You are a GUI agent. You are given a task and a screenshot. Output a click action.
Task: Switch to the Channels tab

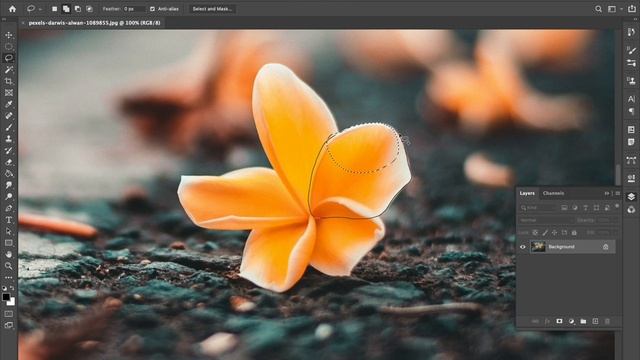553,193
